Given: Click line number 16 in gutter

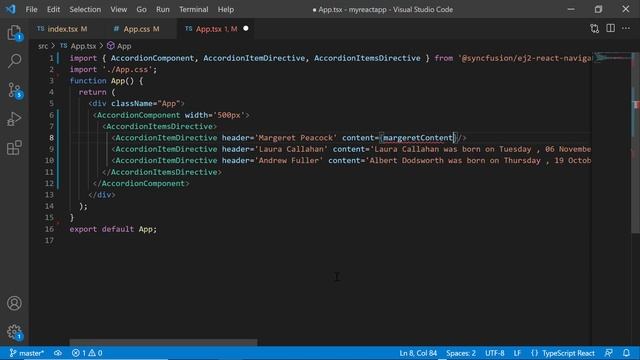Looking at the screenshot, I should click(x=49, y=229).
